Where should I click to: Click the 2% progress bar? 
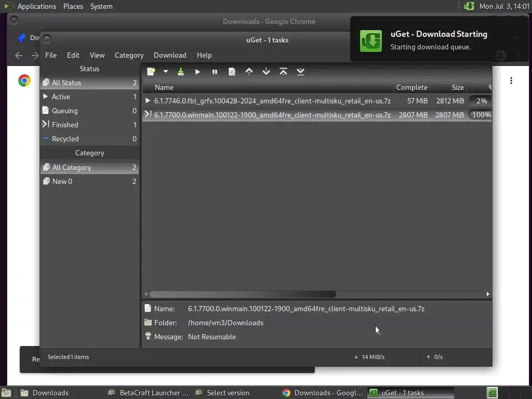[480, 101]
